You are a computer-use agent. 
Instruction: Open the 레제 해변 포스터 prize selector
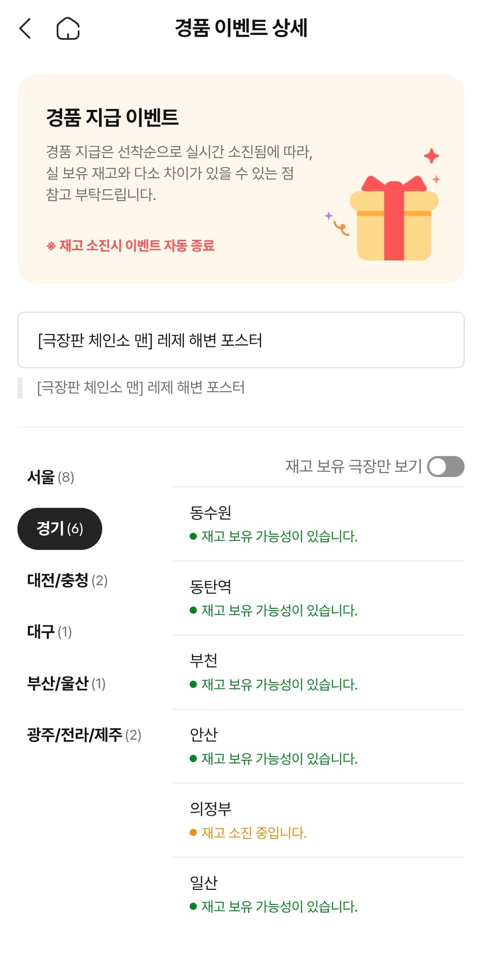tap(240, 340)
